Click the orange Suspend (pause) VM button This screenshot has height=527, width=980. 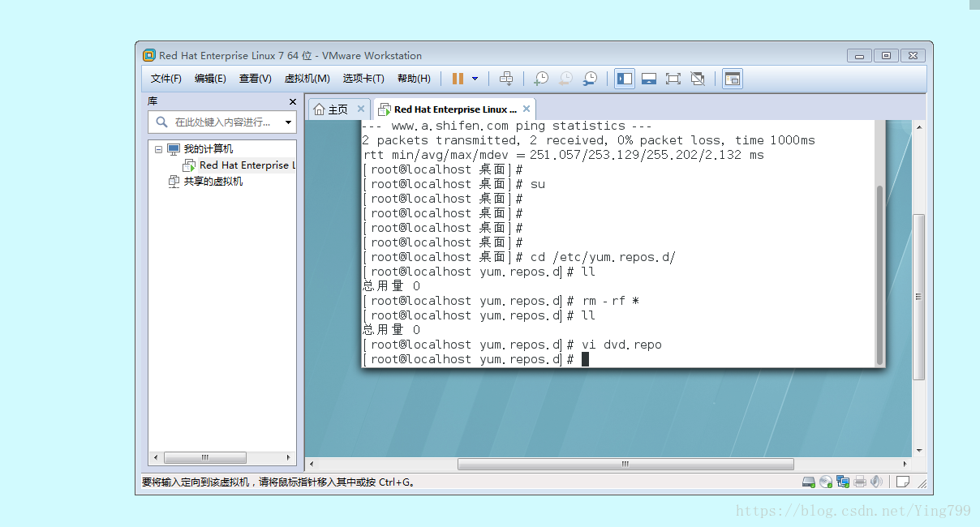click(x=458, y=79)
